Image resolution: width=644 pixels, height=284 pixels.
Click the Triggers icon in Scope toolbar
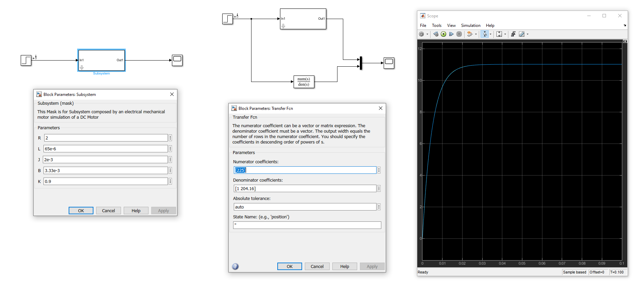click(x=513, y=34)
